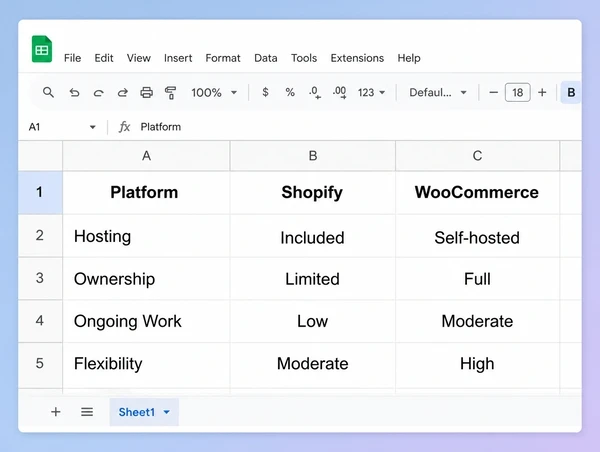Open the File menu
The image size is (600, 452).
(x=72, y=58)
